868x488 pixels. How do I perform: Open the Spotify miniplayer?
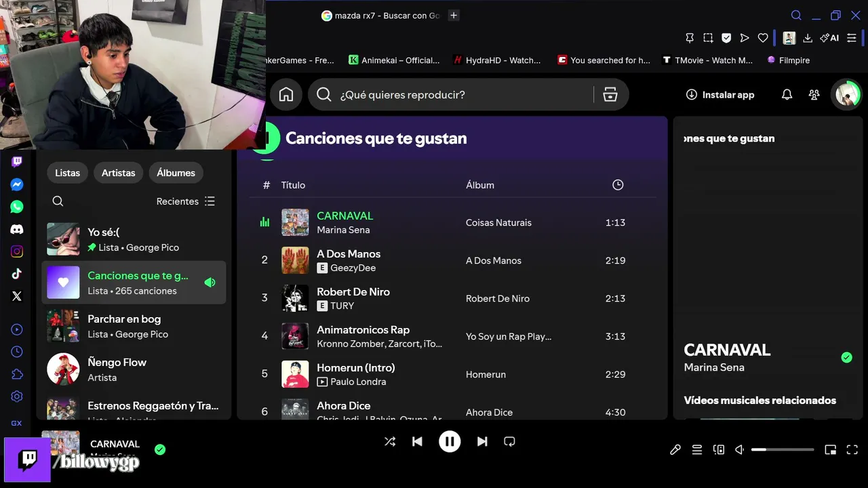coord(831,449)
